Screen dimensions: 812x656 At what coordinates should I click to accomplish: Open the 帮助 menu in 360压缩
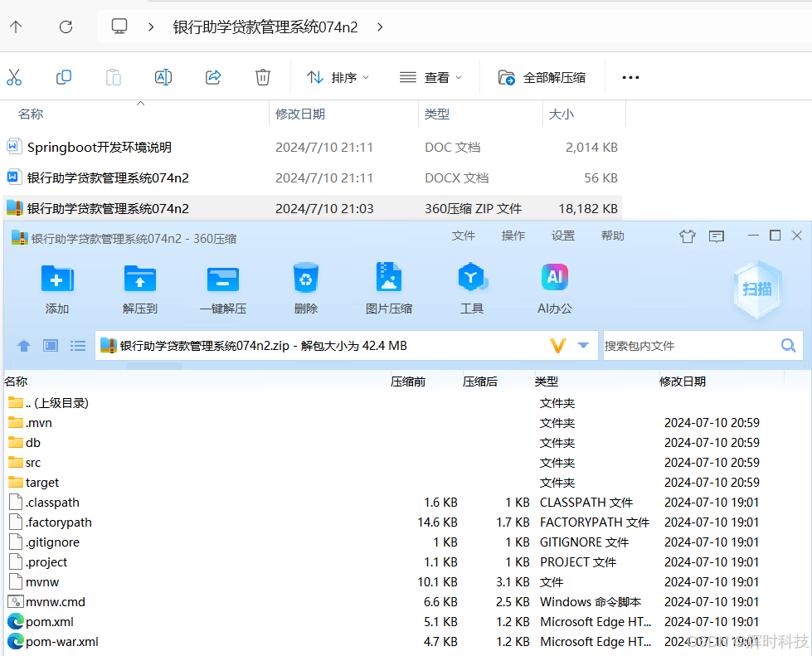pyautogui.click(x=612, y=236)
